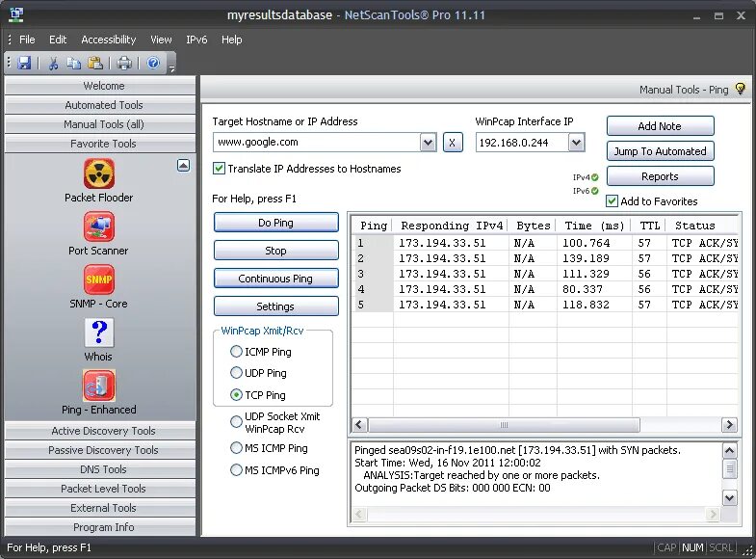Launch the Port Scanner tool icon

pyautogui.click(x=99, y=226)
